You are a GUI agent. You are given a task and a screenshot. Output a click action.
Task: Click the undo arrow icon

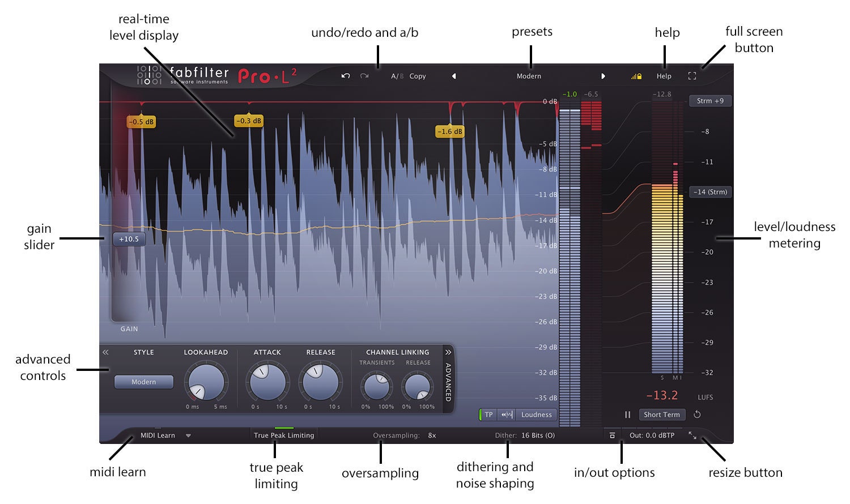coord(346,76)
